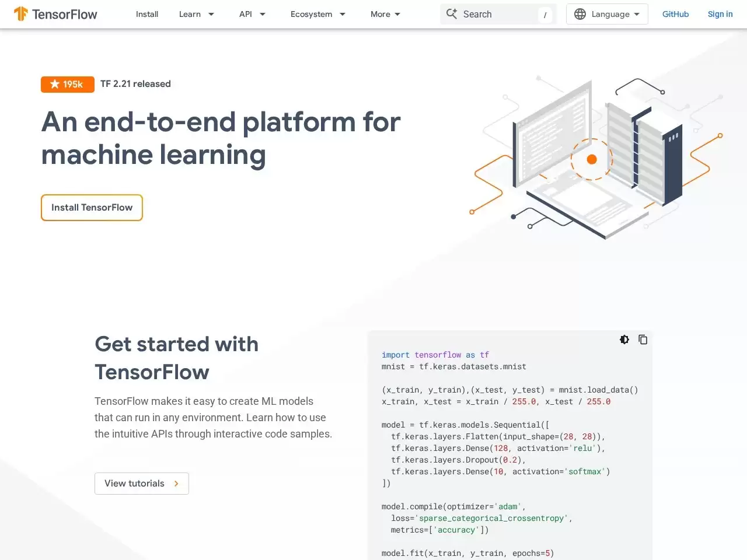
Task: Click the chevron arrow inside View tutorials
Action: (x=176, y=484)
